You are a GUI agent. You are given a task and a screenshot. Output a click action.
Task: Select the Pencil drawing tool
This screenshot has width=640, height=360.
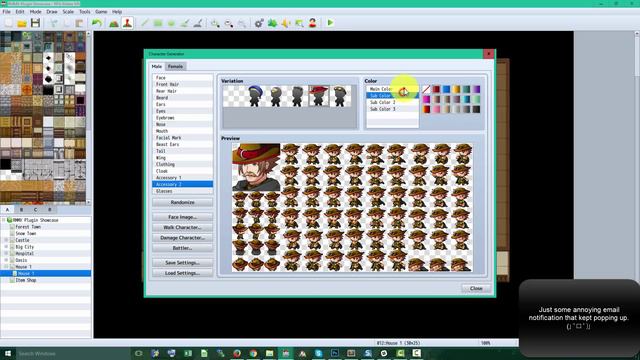(x=144, y=23)
